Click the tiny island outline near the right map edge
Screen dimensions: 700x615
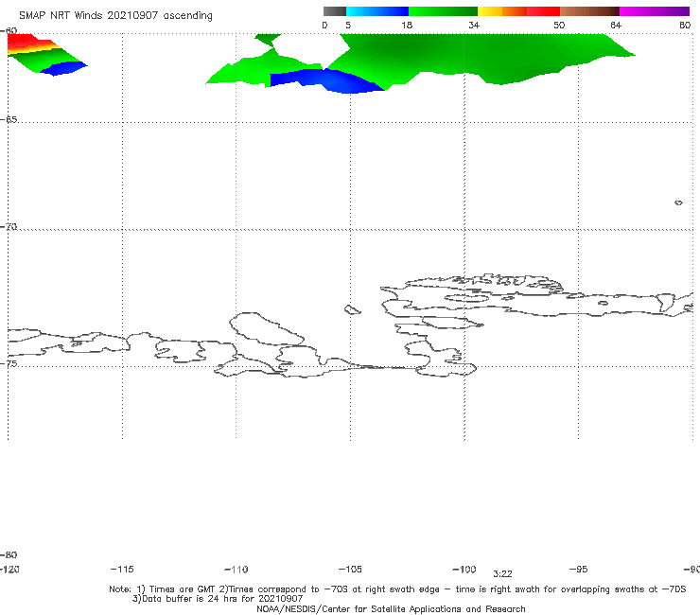click(x=678, y=202)
